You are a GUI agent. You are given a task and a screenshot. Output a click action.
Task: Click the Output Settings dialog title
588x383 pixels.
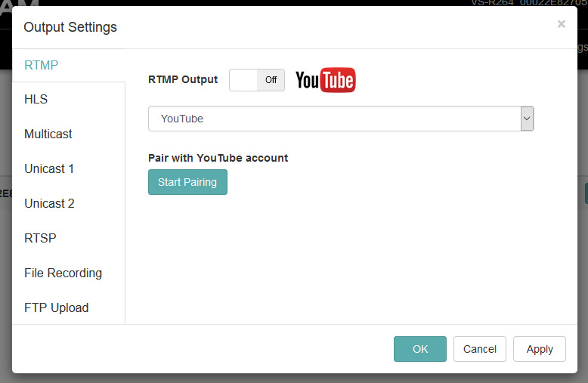(70, 27)
